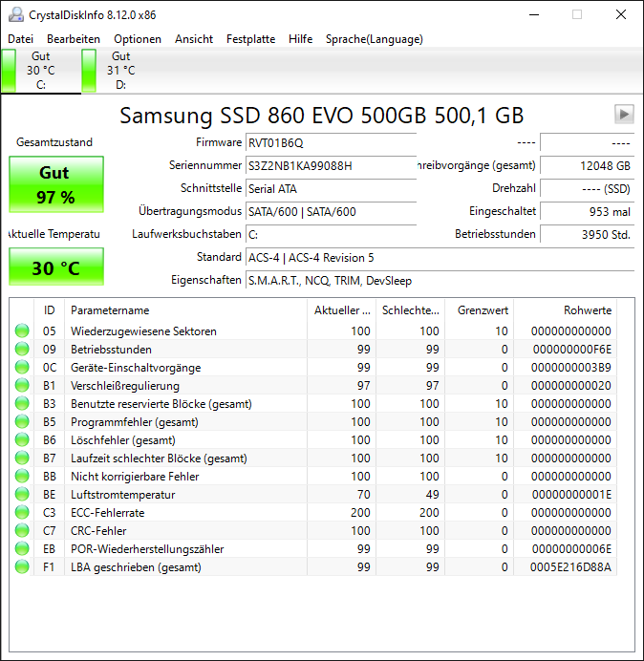
Task: Open the Ansicht menu
Action: [x=194, y=39]
